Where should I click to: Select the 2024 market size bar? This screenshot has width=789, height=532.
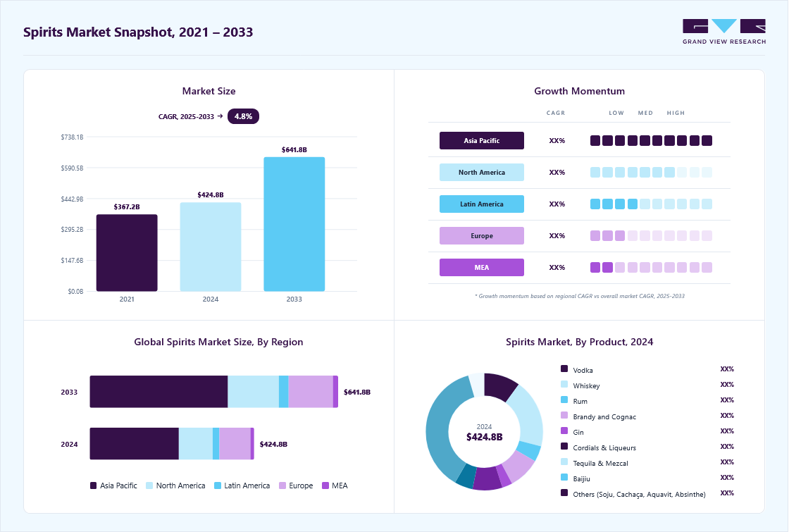coord(211,247)
